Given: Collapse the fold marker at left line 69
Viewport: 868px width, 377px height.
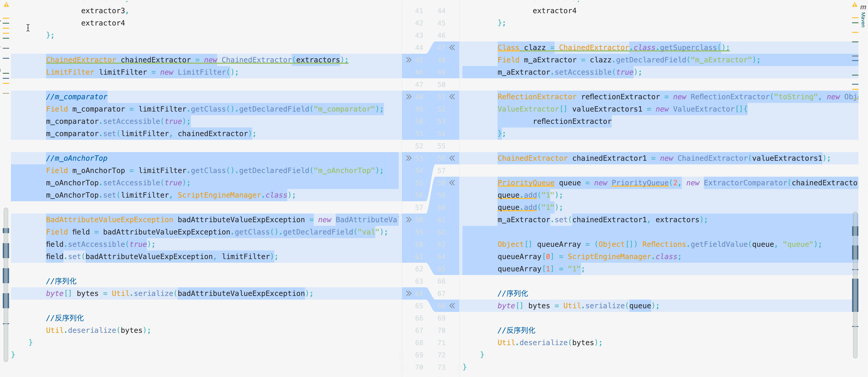Looking at the screenshot, I should click(402, 355).
